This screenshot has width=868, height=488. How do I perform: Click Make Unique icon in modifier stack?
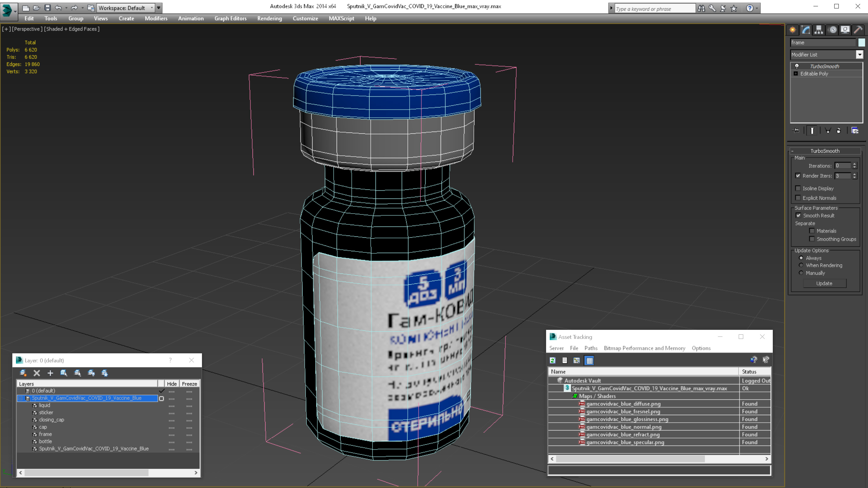pyautogui.click(x=828, y=130)
